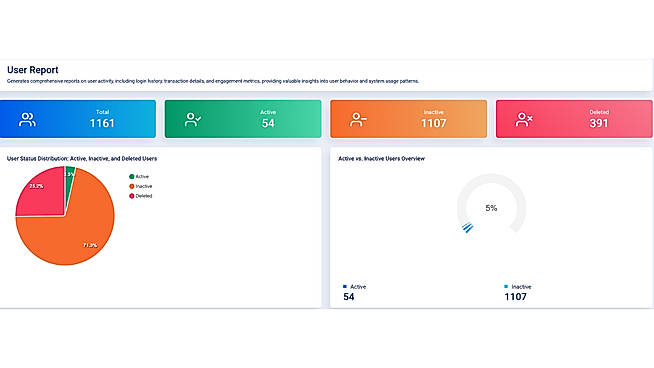Click the Deleted user X icon
This screenshot has width=654, height=368.
pyautogui.click(x=524, y=120)
